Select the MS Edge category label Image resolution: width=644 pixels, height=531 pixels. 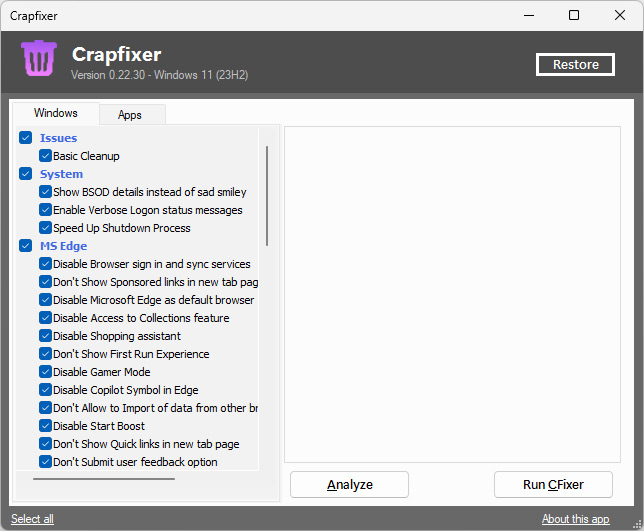coord(63,246)
